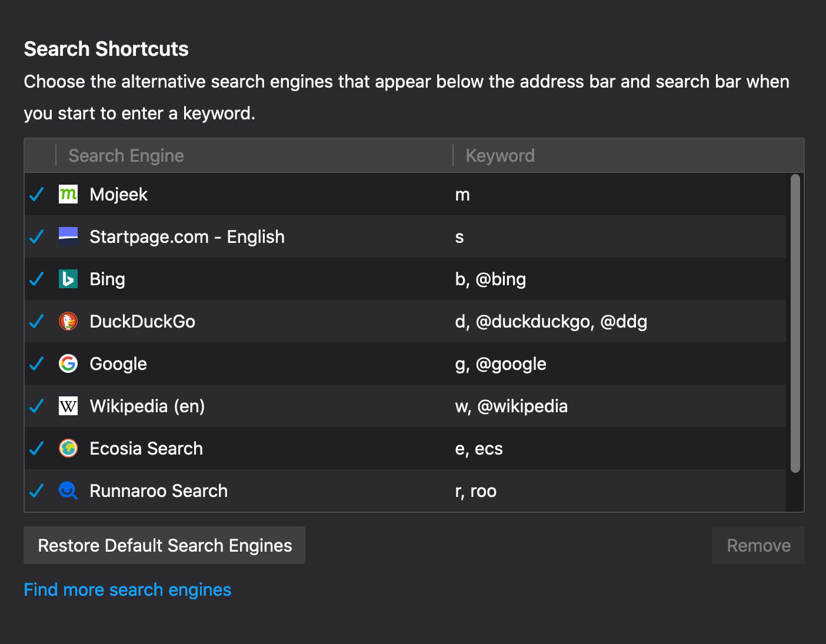
Task: Restore default search engines
Action: pyautogui.click(x=165, y=545)
